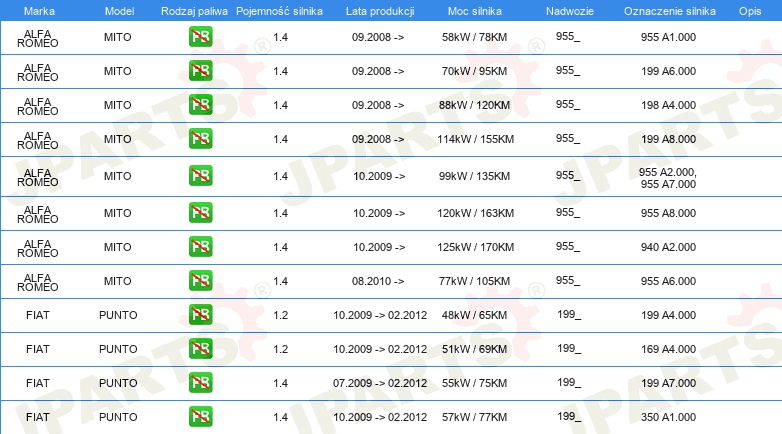Click the Marka column header
The height and width of the screenshot is (434, 782).
pos(39,11)
